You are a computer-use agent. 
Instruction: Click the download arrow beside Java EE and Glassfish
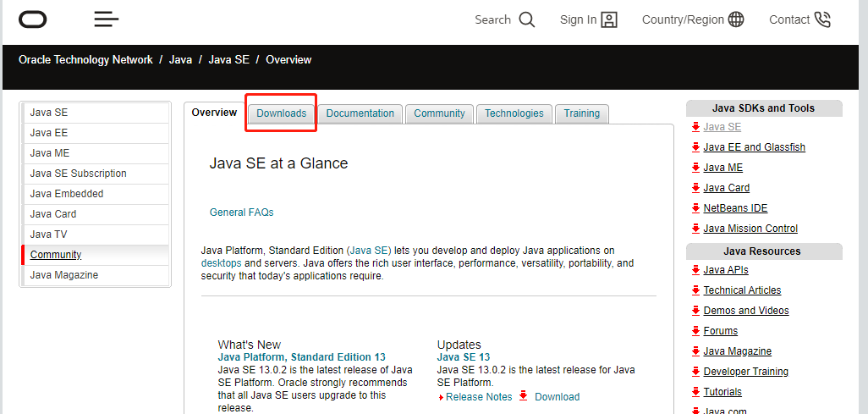tap(696, 147)
